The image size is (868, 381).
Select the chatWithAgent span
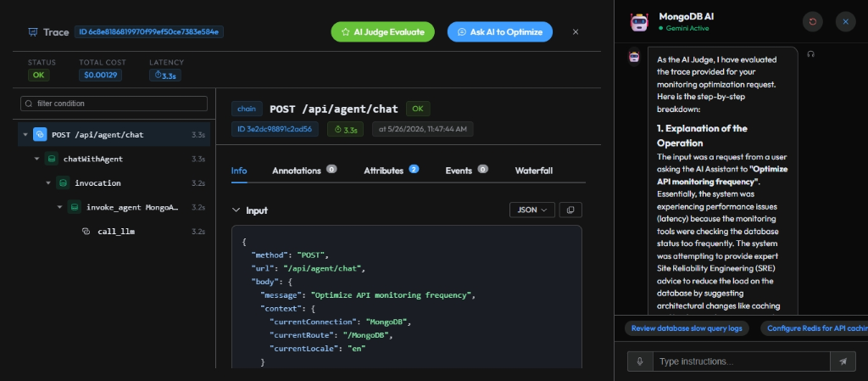click(x=93, y=159)
